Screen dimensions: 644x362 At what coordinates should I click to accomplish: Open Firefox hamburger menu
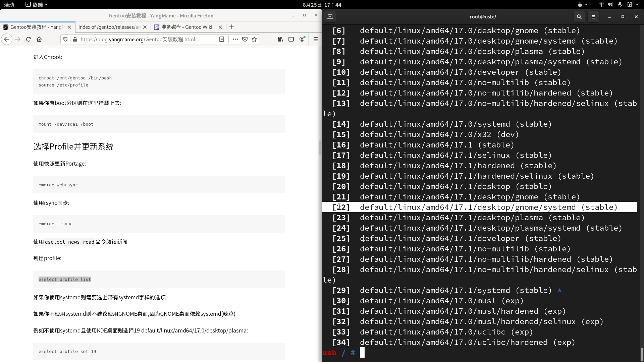315,39
